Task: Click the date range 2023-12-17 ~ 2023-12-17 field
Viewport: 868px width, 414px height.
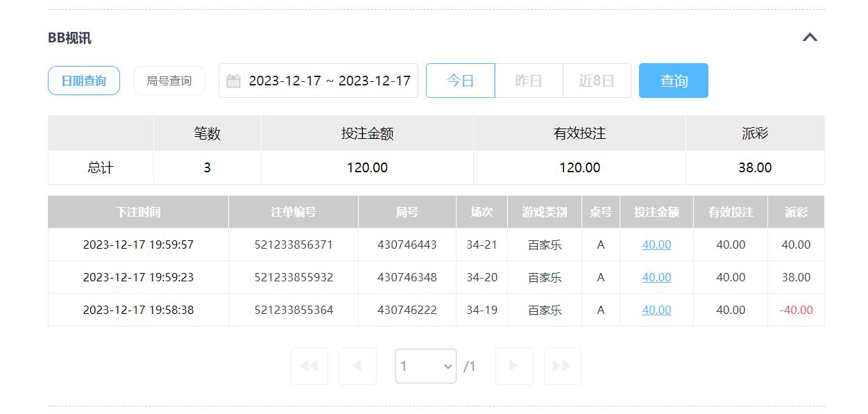Action: (318, 81)
